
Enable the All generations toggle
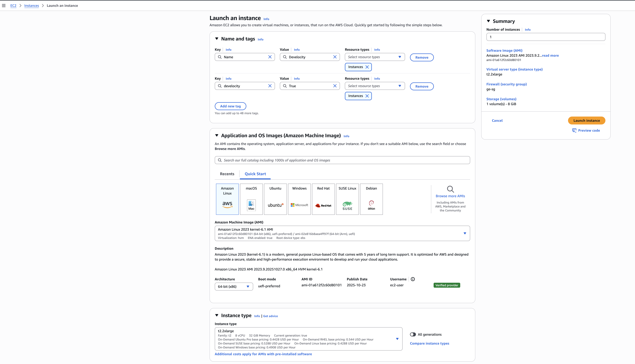pyautogui.click(x=413, y=334)
